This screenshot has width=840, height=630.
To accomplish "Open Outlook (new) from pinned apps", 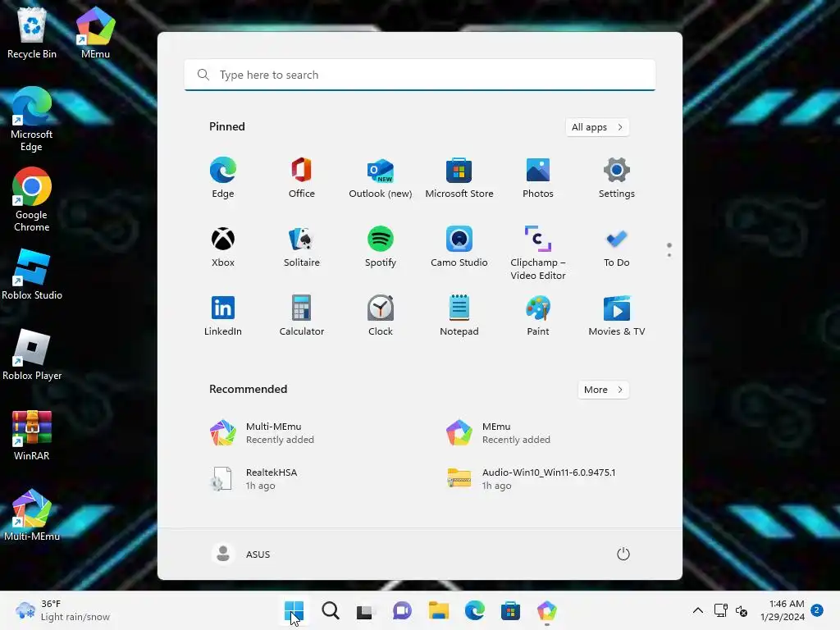I will 381,178.
